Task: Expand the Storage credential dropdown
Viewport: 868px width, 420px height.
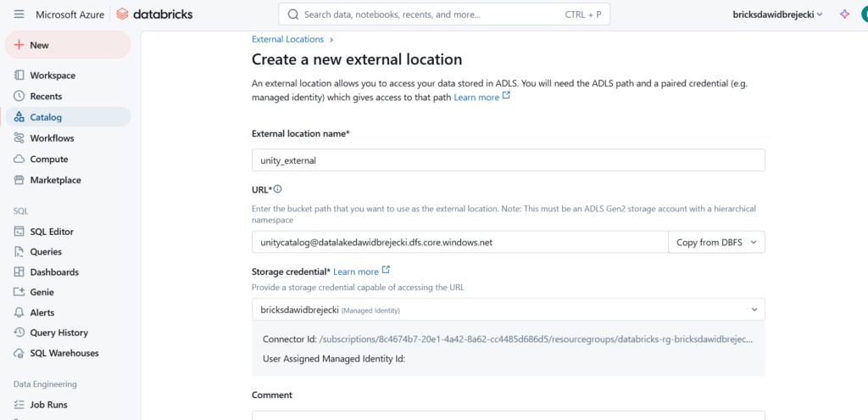Action: (x=508, y=310)
